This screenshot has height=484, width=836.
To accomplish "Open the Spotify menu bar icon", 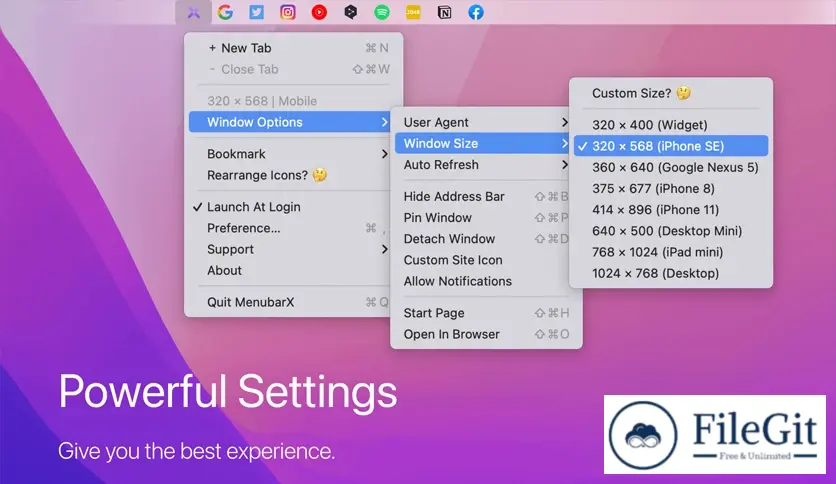I will pos(382,12).
